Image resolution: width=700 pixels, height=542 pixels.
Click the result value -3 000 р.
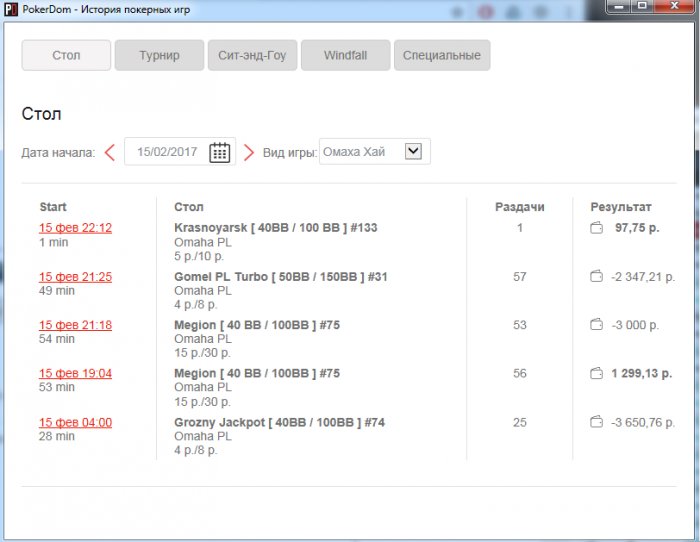click(x=635, y=325)
